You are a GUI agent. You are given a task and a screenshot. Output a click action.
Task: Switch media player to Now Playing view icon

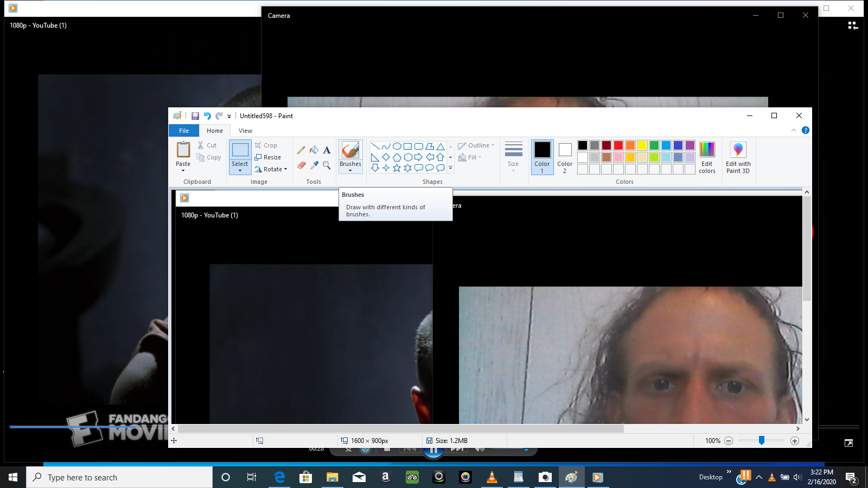tap(853, 25)
